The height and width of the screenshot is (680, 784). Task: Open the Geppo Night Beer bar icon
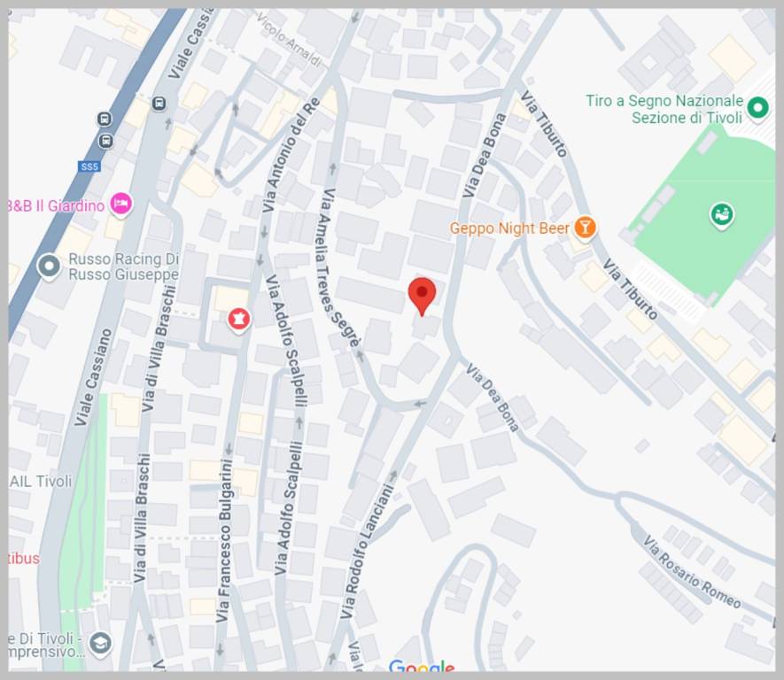585,228
